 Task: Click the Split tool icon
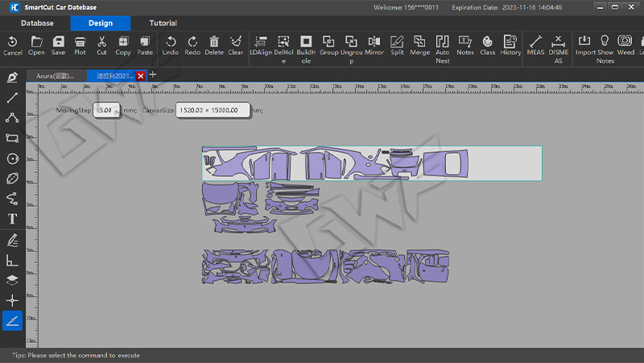[x=397, y=45]
